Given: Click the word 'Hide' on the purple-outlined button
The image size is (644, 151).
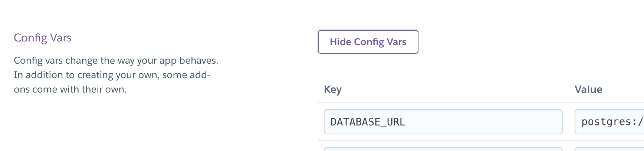Looking at the screenshot, I should coord(340,42).
